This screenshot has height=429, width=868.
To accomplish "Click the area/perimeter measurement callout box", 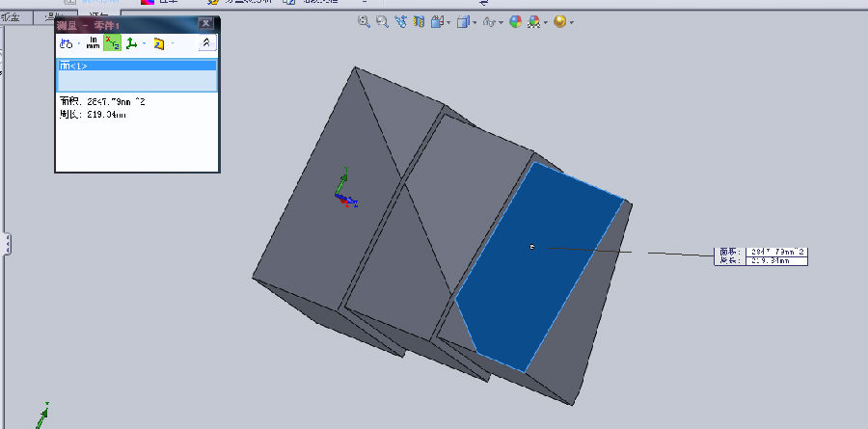I will 761,255.
